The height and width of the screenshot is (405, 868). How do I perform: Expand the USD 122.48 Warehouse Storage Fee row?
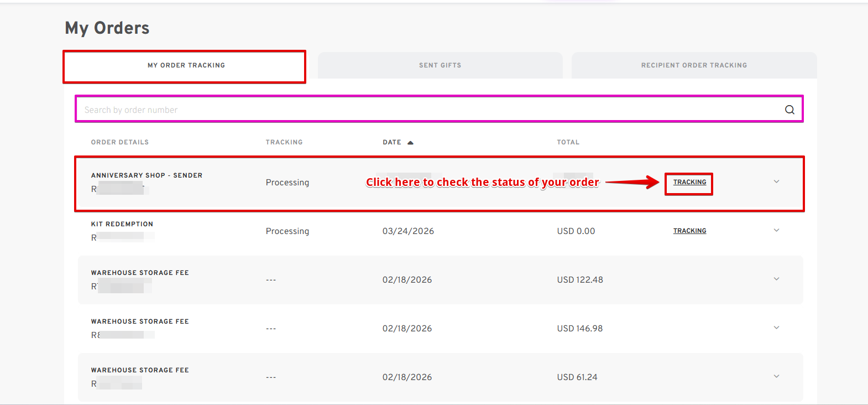point(776,279)
